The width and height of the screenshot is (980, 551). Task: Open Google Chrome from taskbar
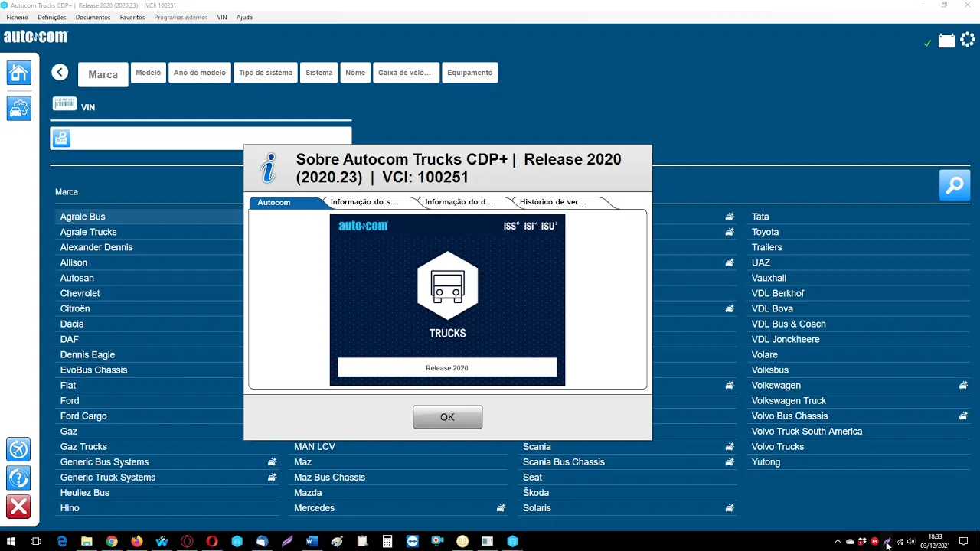coord(112,541)
